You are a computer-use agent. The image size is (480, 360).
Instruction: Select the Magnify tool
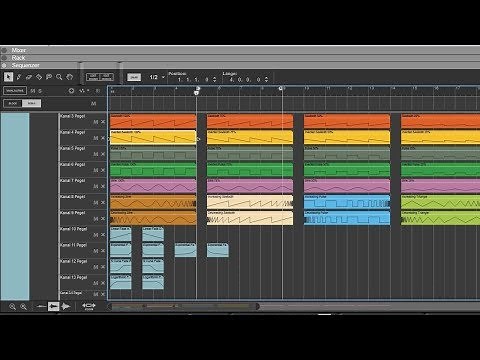pos(59,77)
